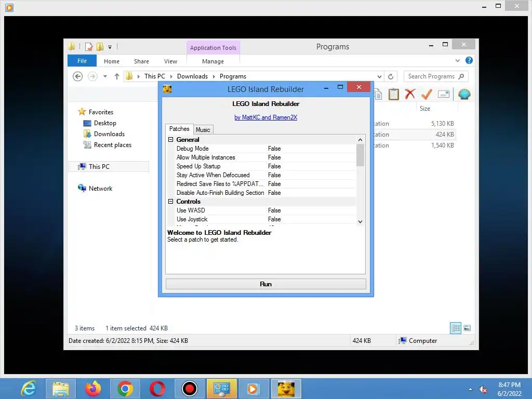Click the patch list scrollbar thumb

coord(361,155)
